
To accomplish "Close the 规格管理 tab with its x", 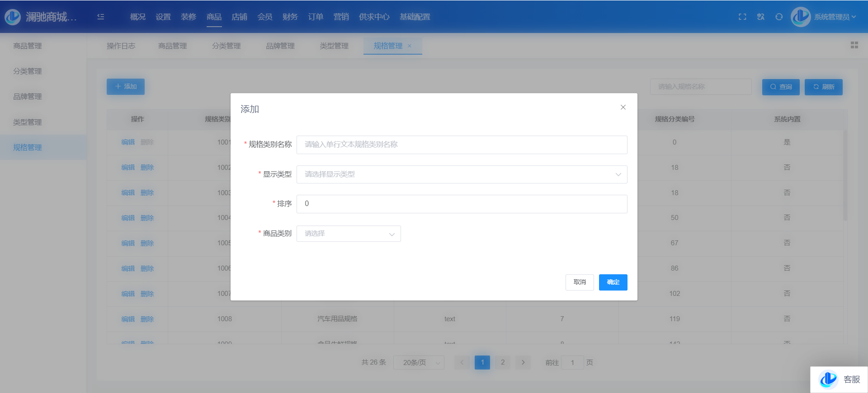I will pyautogui.click(x=410, y=46).
